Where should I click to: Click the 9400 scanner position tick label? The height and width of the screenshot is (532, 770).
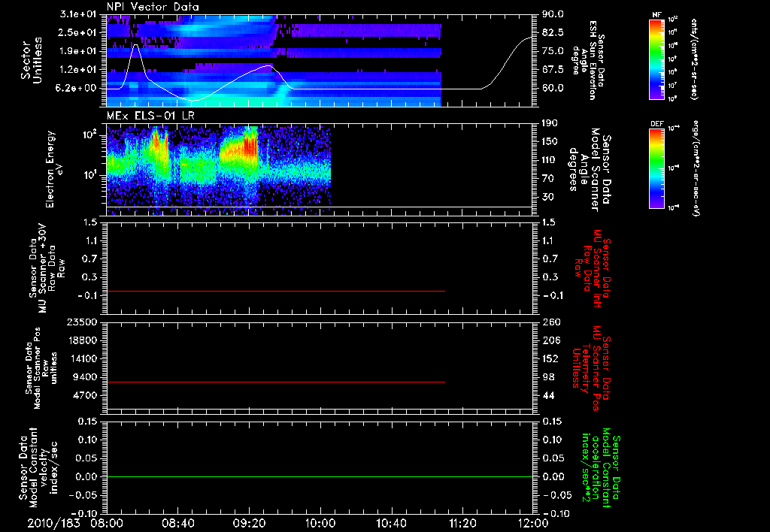pos(86,377)
